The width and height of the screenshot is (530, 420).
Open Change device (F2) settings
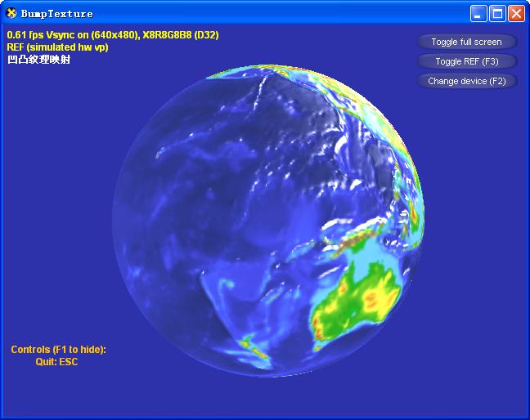(x=467, y=81)
